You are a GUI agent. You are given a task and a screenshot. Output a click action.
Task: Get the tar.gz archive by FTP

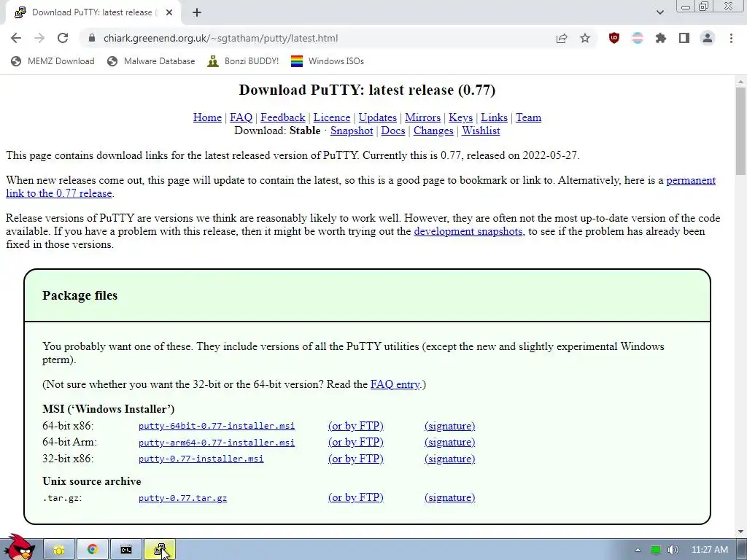coord(356,497)
